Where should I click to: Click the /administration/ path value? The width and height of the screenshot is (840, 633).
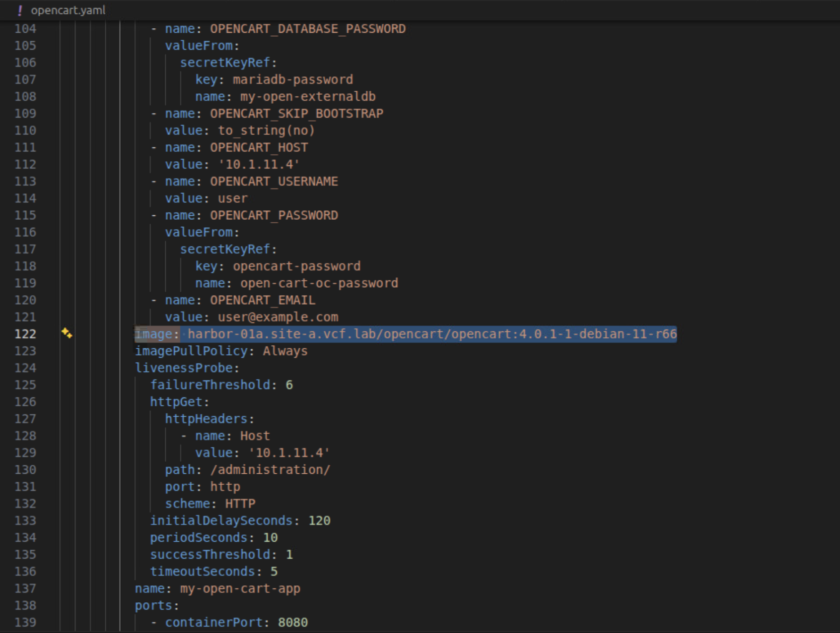click(270, 469)
